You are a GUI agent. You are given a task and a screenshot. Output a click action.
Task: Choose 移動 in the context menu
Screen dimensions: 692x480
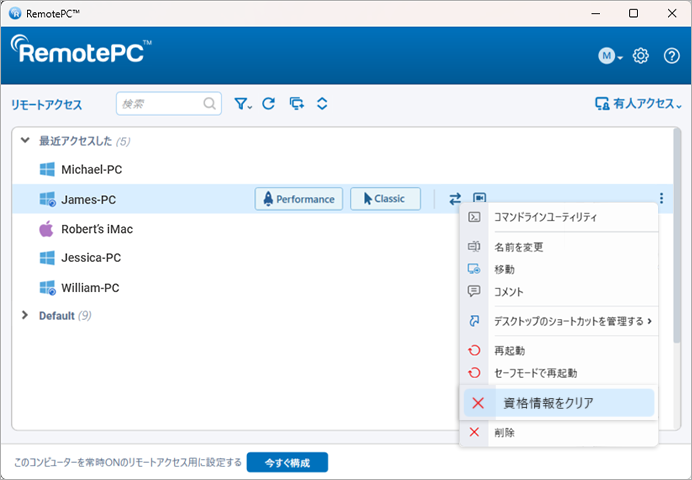[559, 269]
